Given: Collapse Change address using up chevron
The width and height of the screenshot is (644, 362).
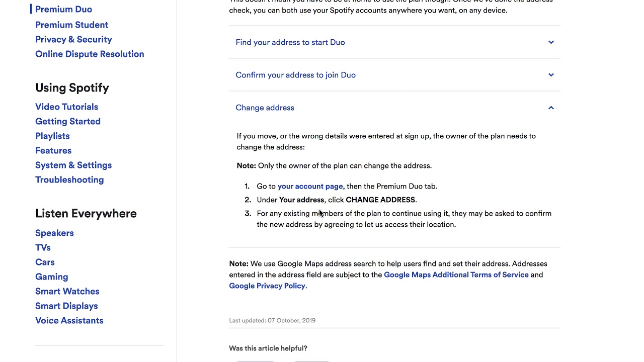Looking at the screenshot, I should [x=551, y=108].
